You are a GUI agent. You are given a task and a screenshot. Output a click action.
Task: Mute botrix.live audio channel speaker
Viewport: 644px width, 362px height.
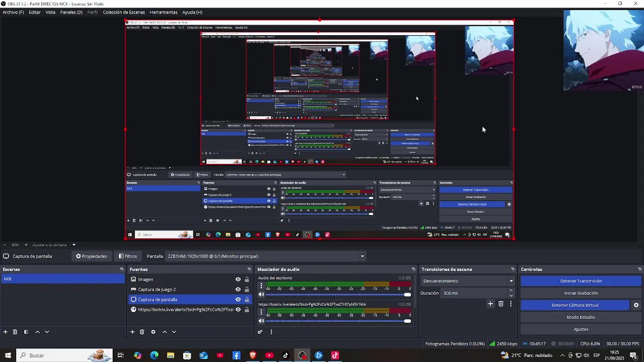click(261, 321)
